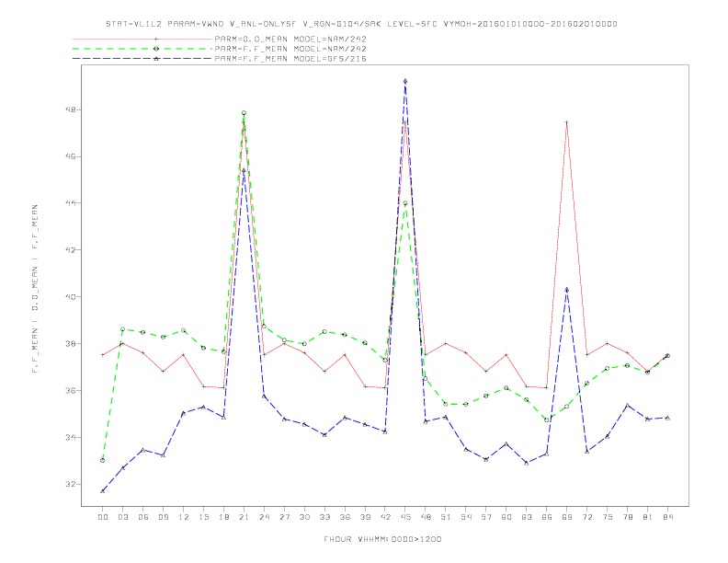Click x-axis forecast hour label 39

coord(365,517)
